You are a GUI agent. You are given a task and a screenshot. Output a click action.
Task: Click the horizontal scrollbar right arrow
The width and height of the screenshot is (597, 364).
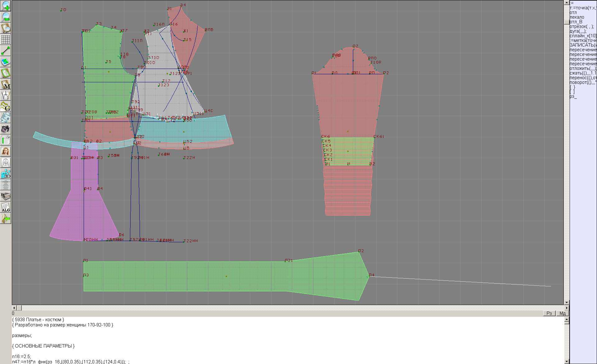click(567, 308)
